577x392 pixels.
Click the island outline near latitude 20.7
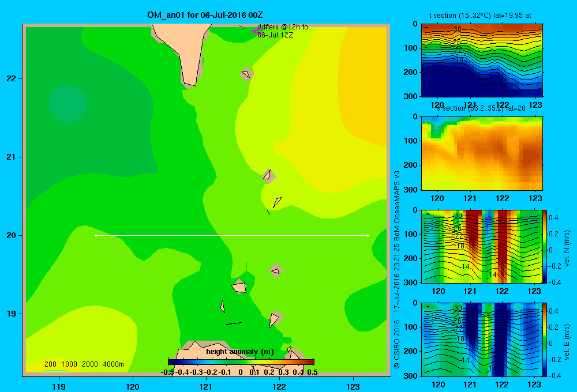[268, 176]
